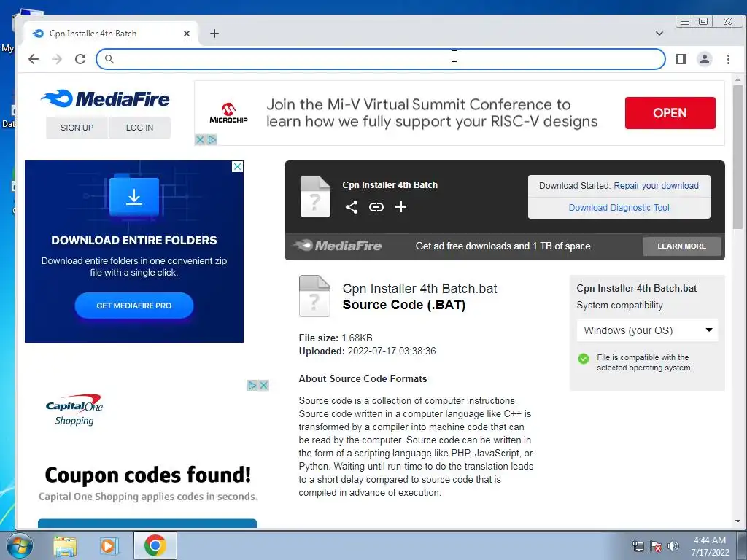Click the search magnifier in address bar

pyautogui.click(x=109, y=59)
